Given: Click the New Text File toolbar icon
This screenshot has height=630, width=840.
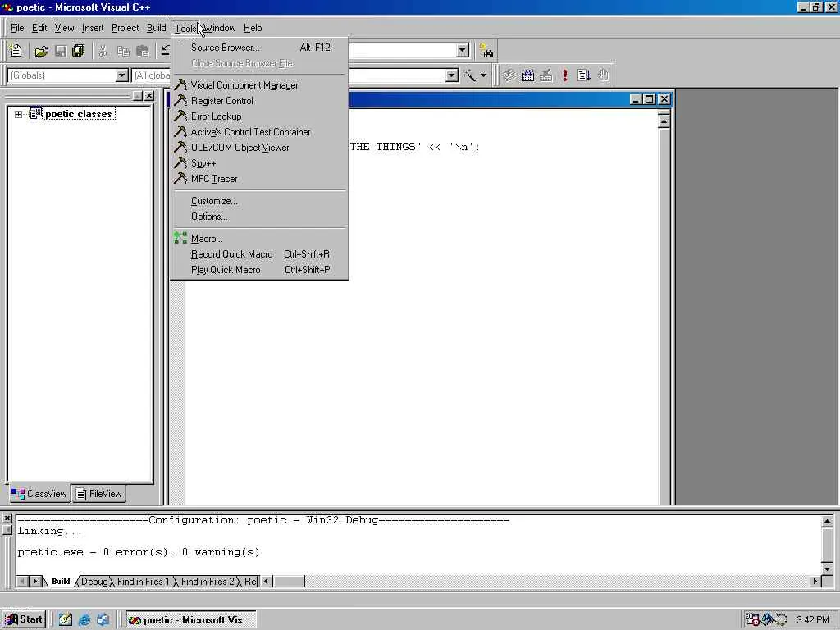Looking at the screenshot, I should tap(16, 51).
